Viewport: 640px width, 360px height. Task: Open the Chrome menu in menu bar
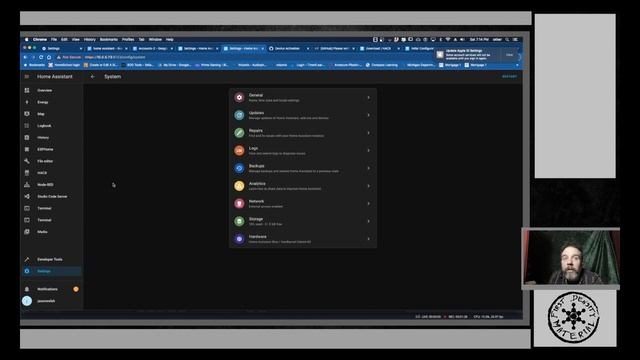[40, 40]
